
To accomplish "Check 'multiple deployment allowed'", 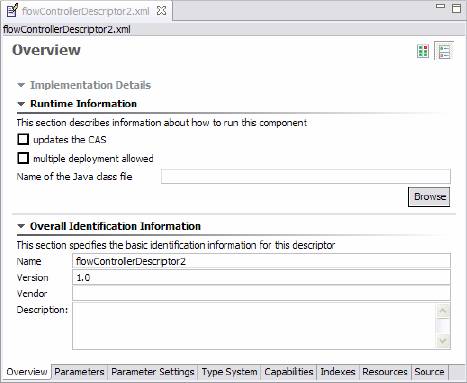I will [x=23, y=158].
